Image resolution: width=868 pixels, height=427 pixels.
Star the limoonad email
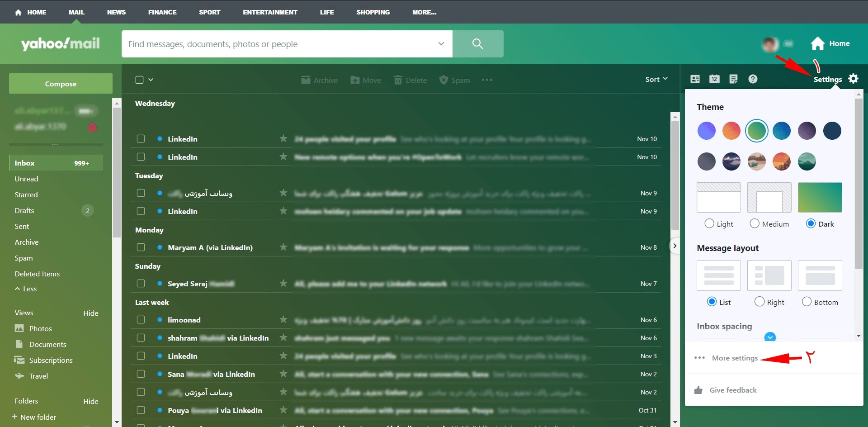283,319
